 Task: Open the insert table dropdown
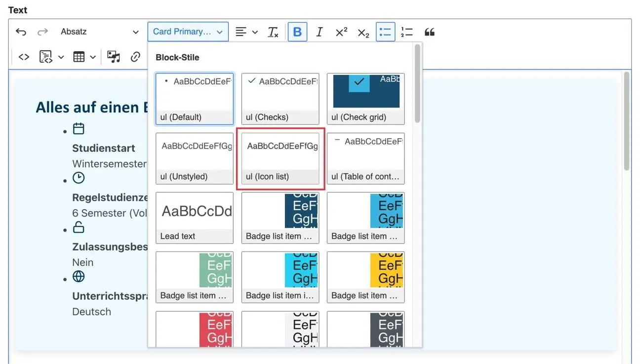click(x=84, y=57)
